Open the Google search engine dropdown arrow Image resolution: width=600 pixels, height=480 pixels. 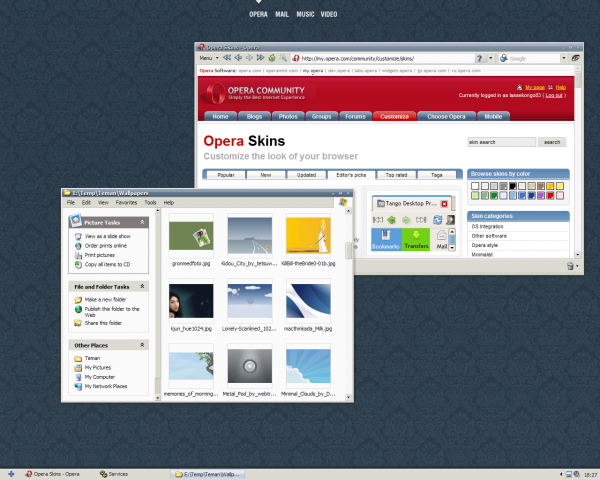[563, 58]
